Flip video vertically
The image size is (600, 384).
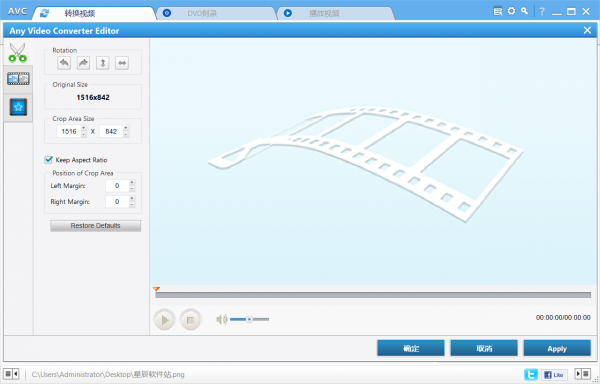pyautogui.click(x=103, y=63)
